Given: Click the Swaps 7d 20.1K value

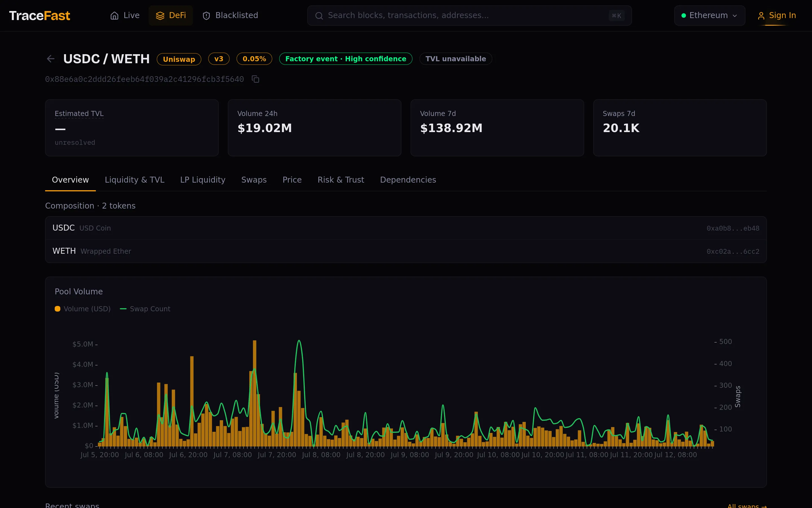Looking at the screenshot, I should tap(621, 128).
